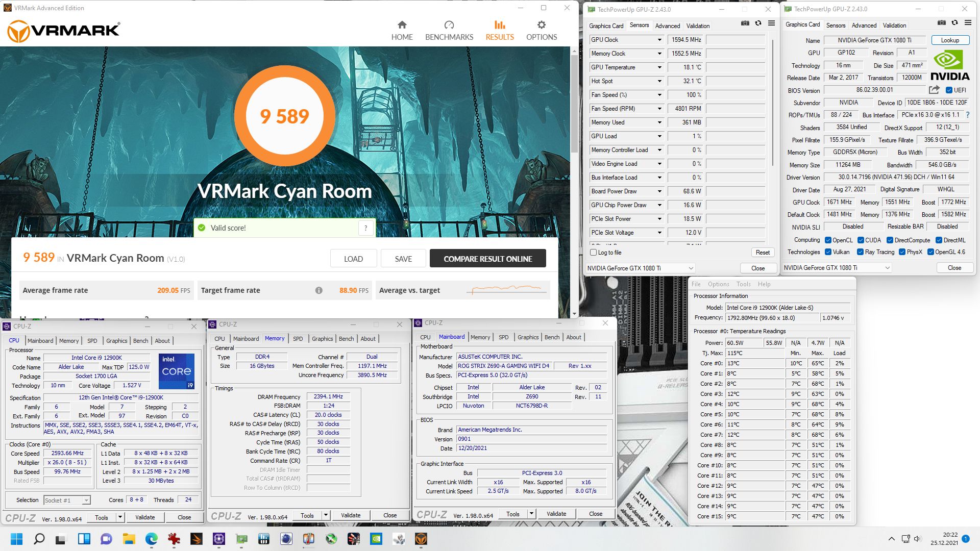Toggle UEFI checkbox in GPU-Z
The height and width of the screenshot is (551, 980).
pyautogui.click(x=949, y=90)
